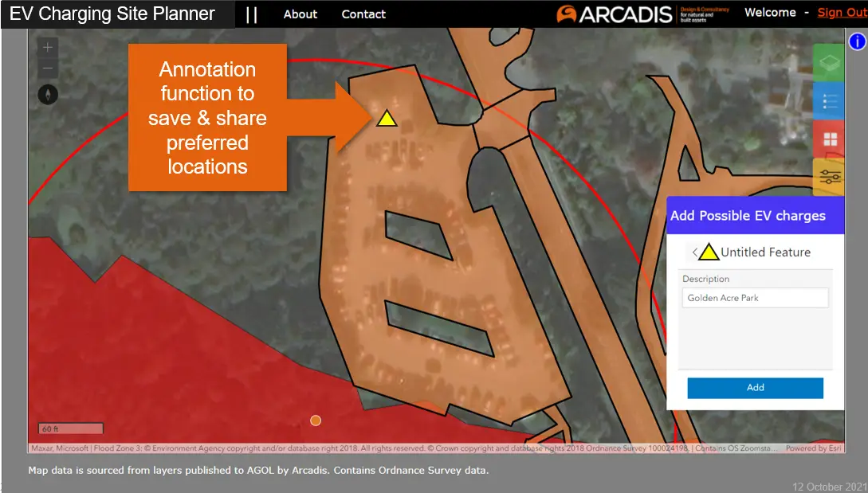Open the Contact page
Viewport: 868px width, 493px height.
(x=363, y=14)
